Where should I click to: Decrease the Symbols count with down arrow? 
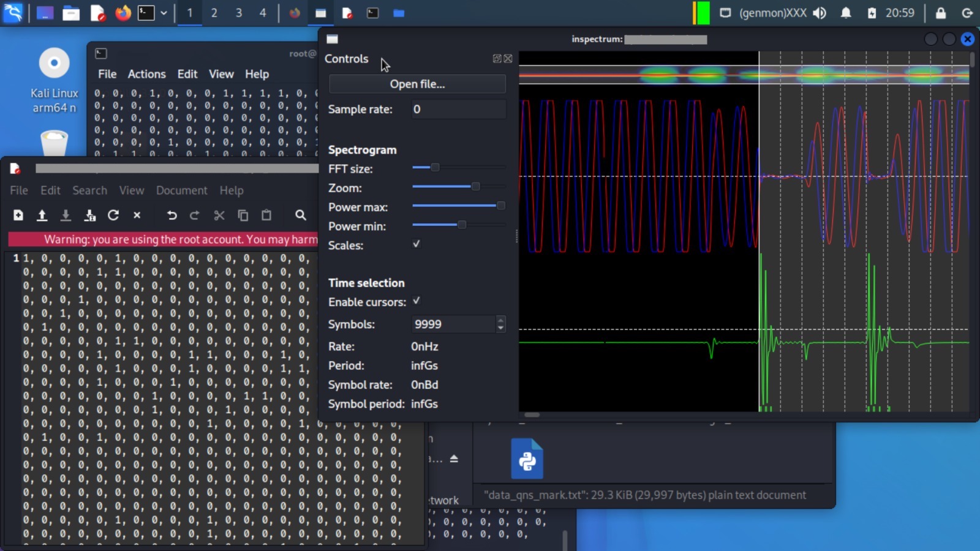pos(500,328)
